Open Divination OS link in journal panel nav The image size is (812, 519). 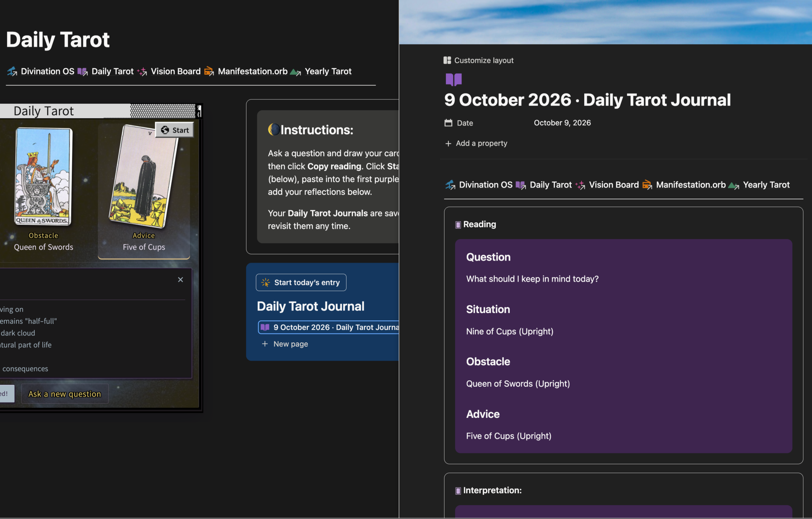pyautogui.click(x=479, y=185)
